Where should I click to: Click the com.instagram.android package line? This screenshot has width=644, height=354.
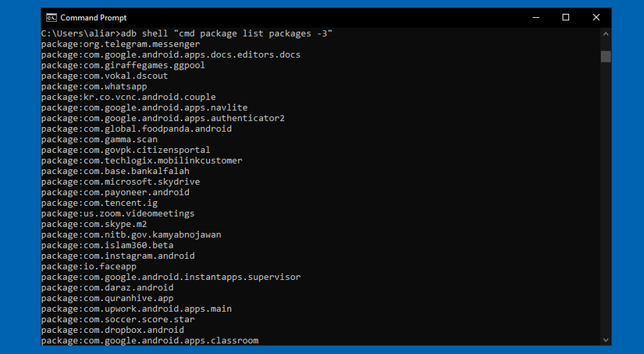coord(117,256)
